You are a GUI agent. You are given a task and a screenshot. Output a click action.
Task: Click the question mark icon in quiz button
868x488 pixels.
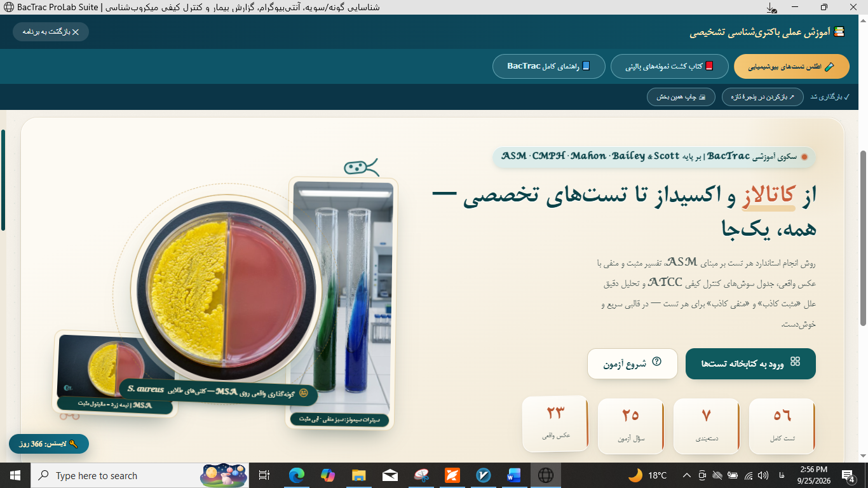[x=657, y=362]
